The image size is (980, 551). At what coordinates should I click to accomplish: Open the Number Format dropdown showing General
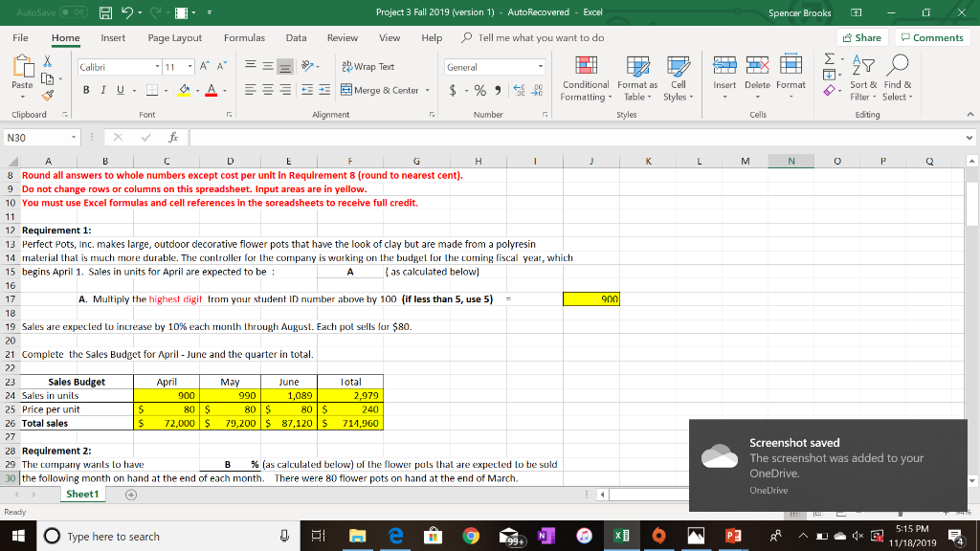point(539,66)
